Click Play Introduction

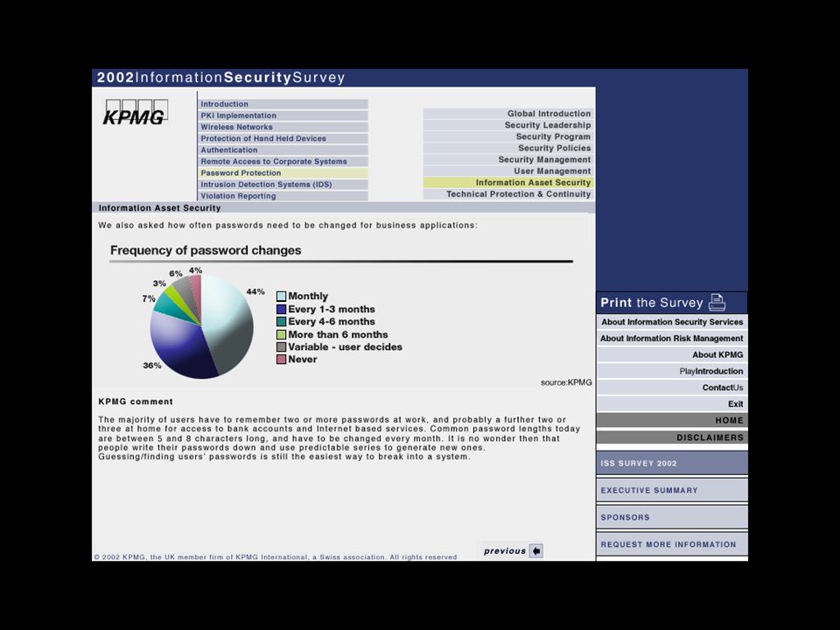(672, 371)
